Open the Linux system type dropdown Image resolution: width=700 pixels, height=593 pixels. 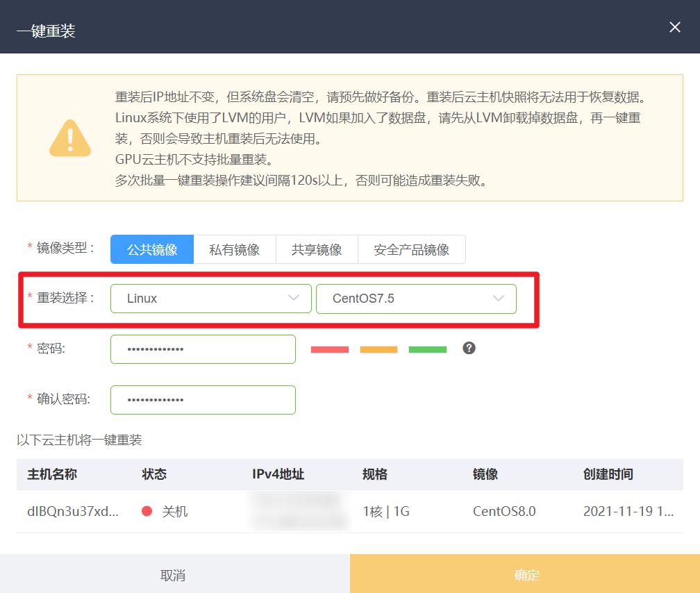pos(210,299)
